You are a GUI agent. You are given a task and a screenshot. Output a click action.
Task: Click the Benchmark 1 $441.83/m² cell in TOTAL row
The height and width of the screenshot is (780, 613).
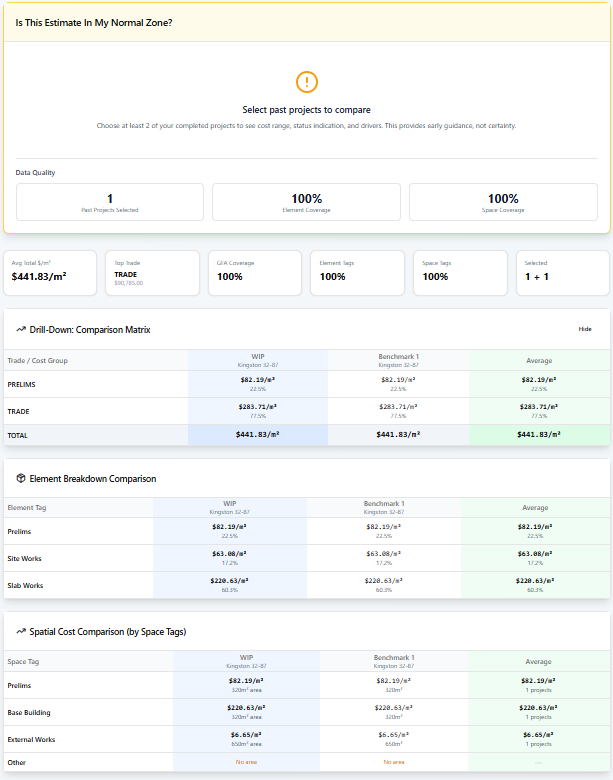click(398, 435)
